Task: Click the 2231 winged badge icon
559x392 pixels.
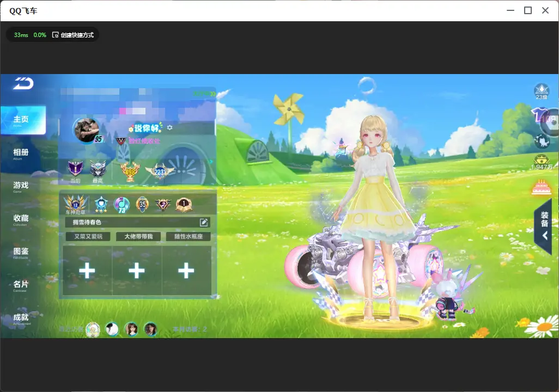Action: tap(160, 171)
